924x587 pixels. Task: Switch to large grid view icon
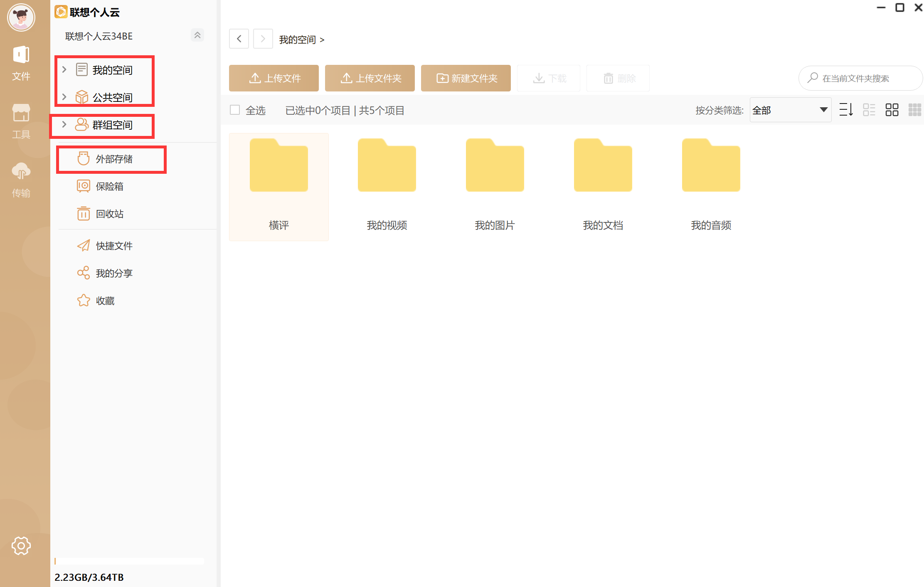[x=892, y=110]
